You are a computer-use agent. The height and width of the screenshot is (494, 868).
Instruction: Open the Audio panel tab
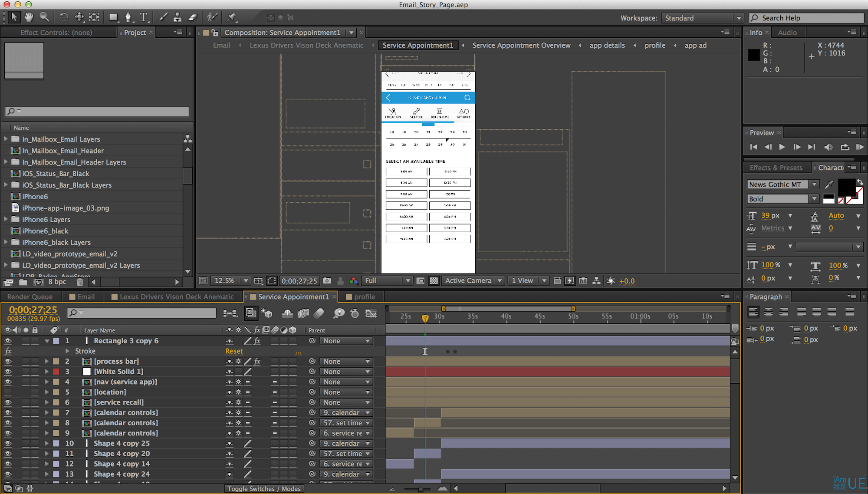787,33
